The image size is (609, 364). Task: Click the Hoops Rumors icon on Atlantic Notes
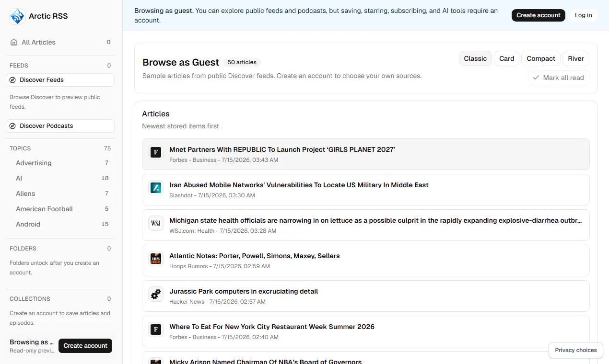point(155,259)
